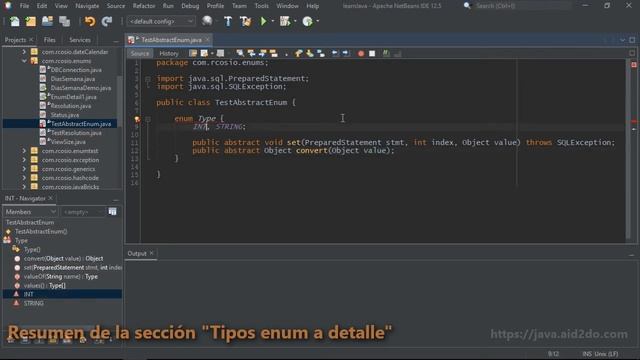The width and height of the screenshot is (640, 360).
Task: Expand com.rcosio.dateCalendar package
Action: tap(24, 52)
